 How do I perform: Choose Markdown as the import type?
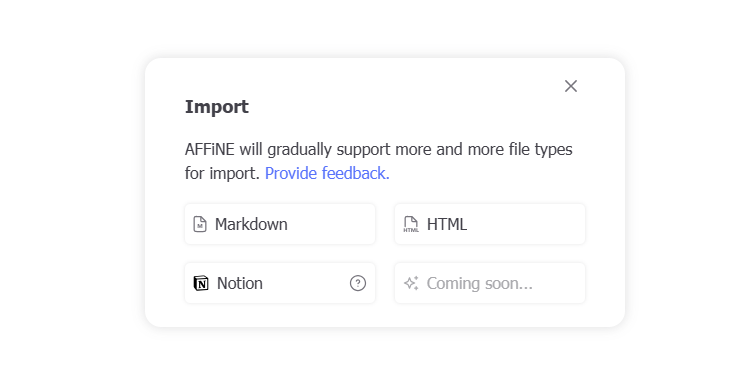pyautogui.click(x=280, y=224)
